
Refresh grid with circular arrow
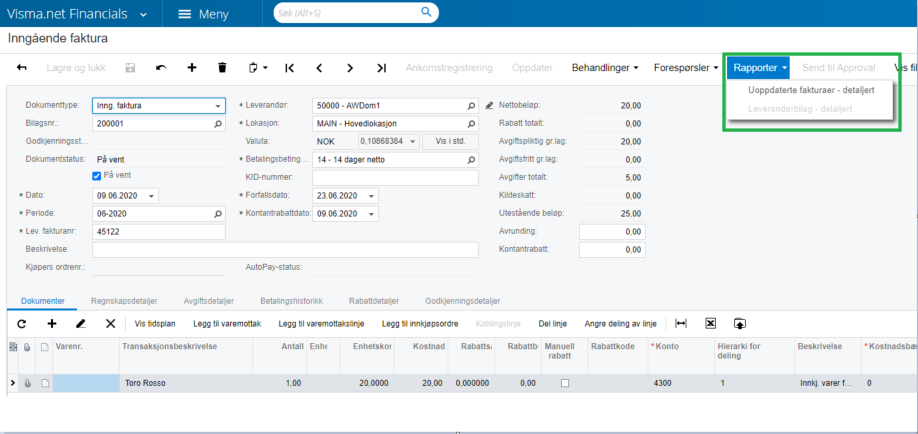coord(22,323)
